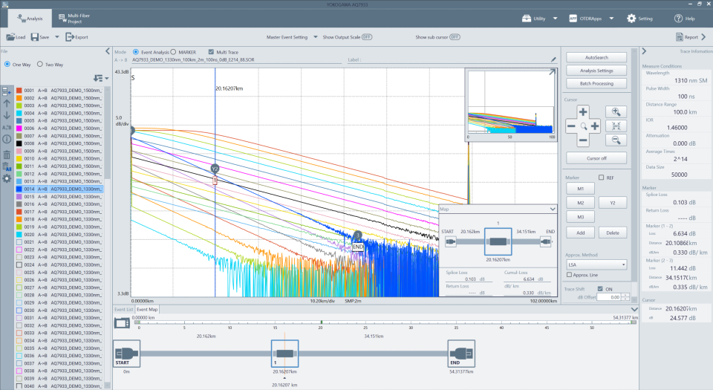Click the Save icon in toolbar
713x390 pixels.
(35, 37)
